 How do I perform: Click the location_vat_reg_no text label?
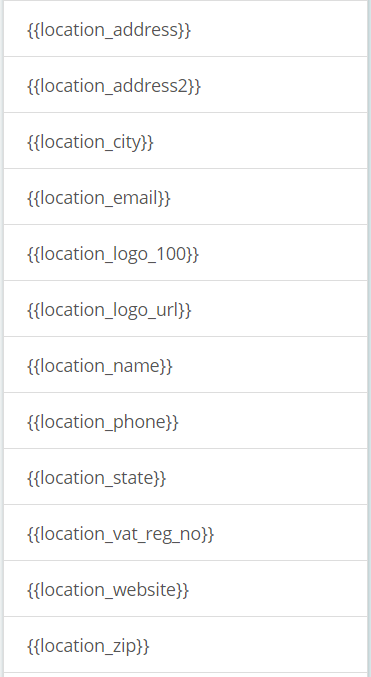pyautogui.click(x=120, y=534)
